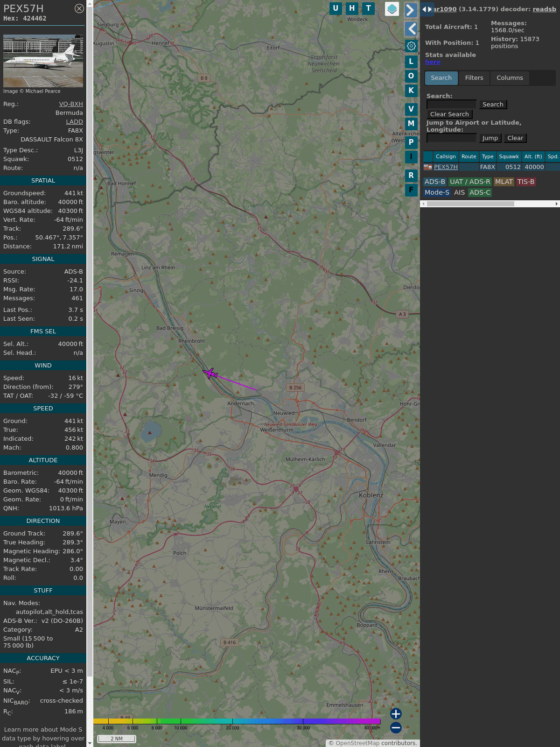Toggle UAT / ADS-R source legend
Screen dimensions: 560x747
coord(470,182)
